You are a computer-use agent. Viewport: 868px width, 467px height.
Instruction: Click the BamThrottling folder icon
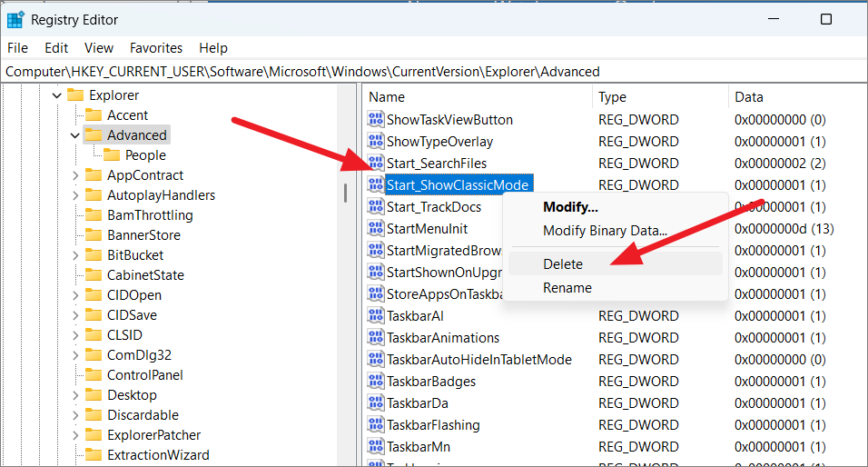(x=94, y=215)
